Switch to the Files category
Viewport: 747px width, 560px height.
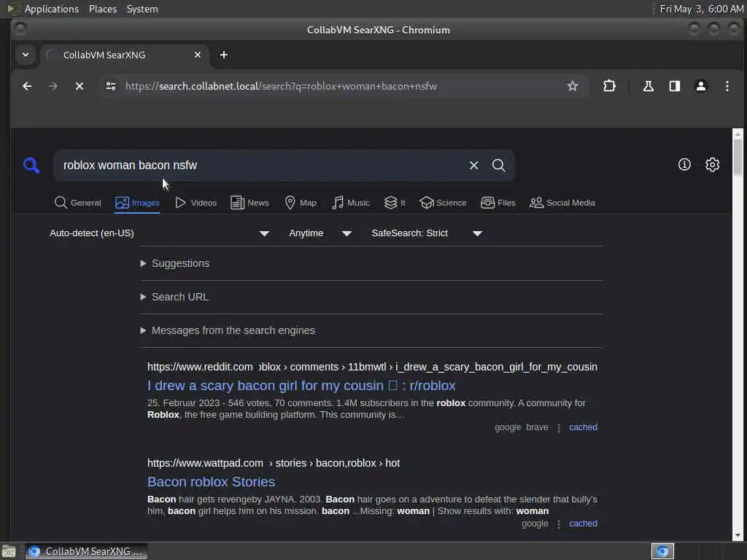pyautogui.click(x=498, y=203)
